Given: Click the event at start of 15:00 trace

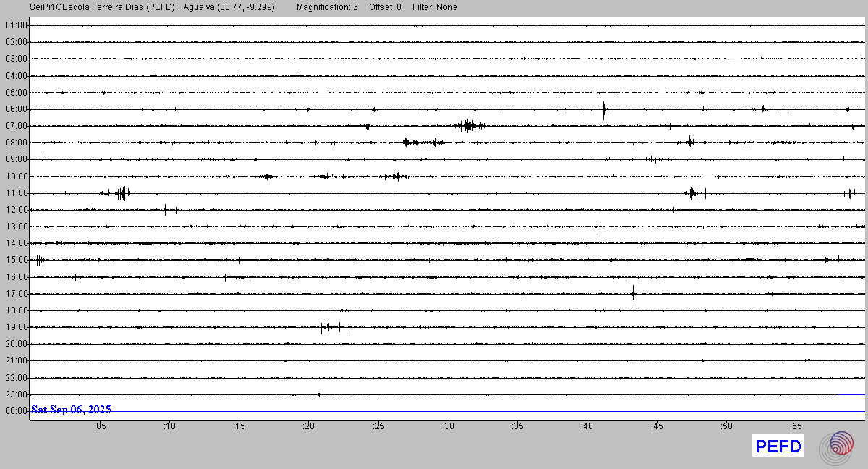Looking at the screenshot, I should 40,260.
